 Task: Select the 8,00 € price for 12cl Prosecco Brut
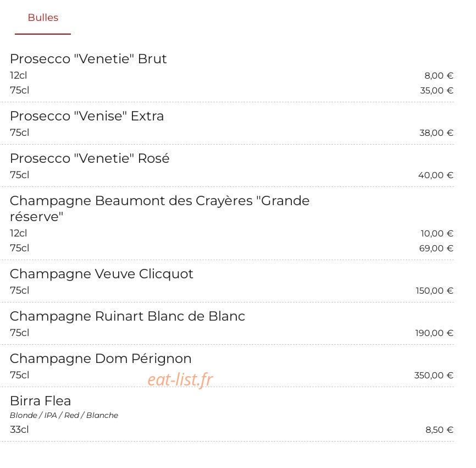(x=439, y=76)
